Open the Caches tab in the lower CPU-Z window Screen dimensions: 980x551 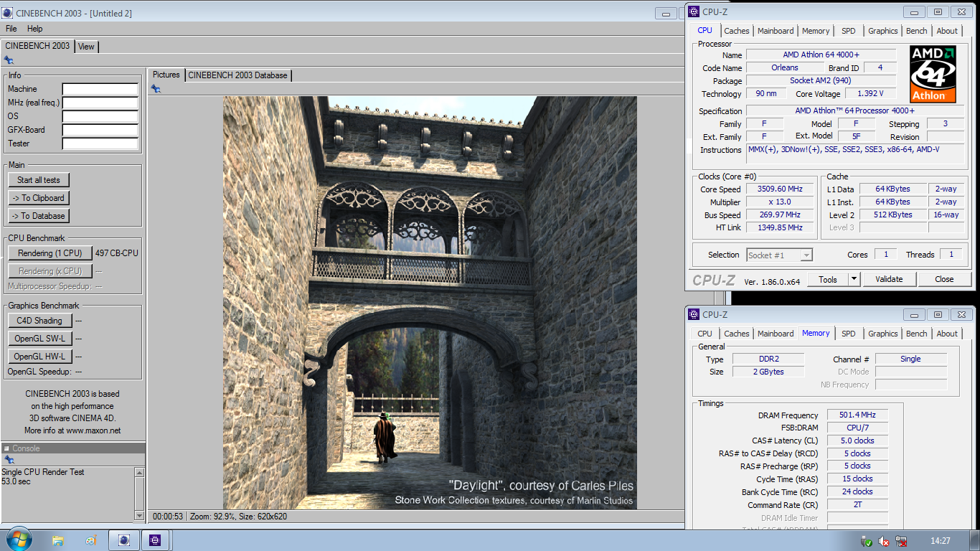point(737,334)
